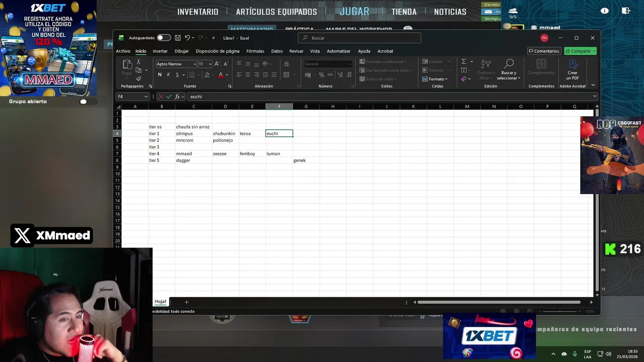Toggle Autoguardado switch
The height and width of the screenshot is (362, 644).
coord(164,38)
